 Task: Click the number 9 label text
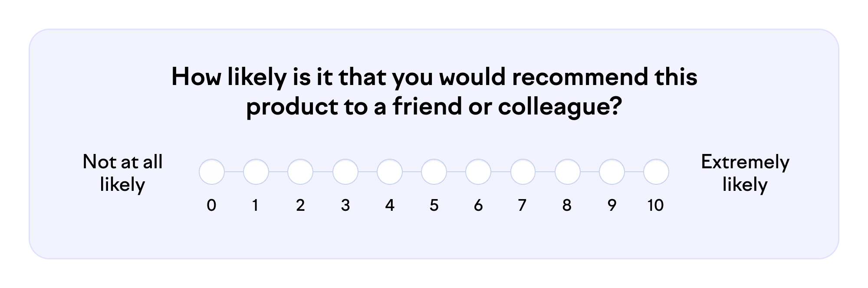pyautogui.click(x=612, y=205)
